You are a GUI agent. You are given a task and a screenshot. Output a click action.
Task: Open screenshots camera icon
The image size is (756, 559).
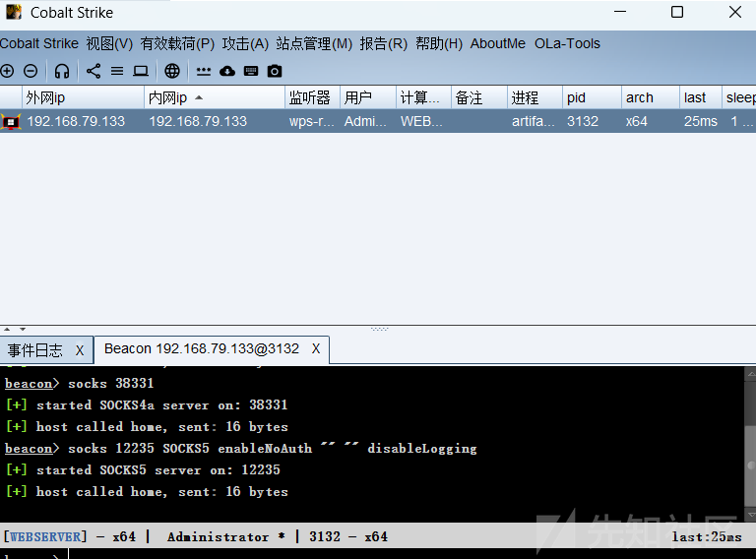(275, 71)
